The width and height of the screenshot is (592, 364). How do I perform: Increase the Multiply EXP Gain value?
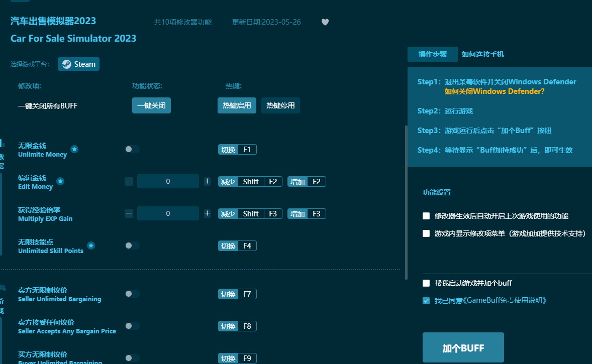207,213
